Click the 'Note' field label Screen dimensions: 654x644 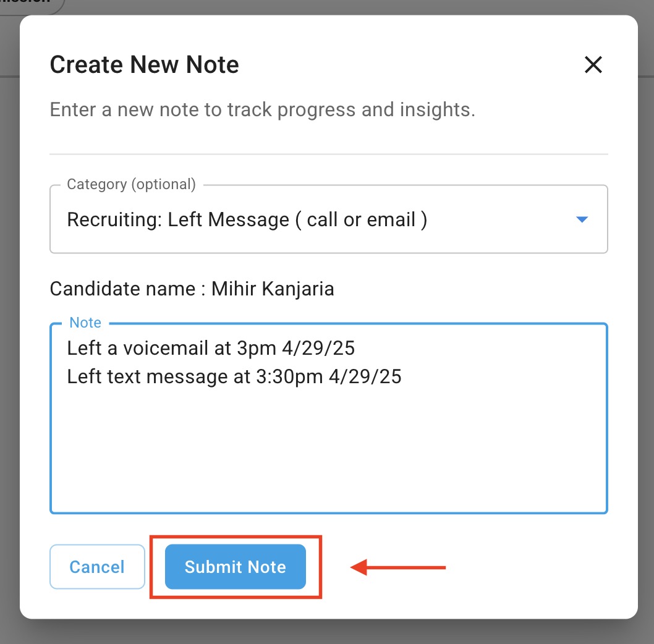click(85, 323)
